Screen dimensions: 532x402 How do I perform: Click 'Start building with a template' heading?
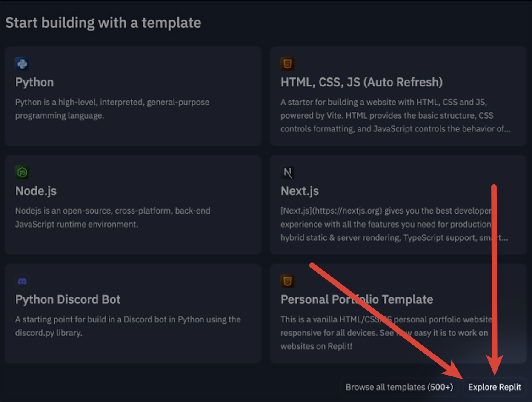[103, 23]
